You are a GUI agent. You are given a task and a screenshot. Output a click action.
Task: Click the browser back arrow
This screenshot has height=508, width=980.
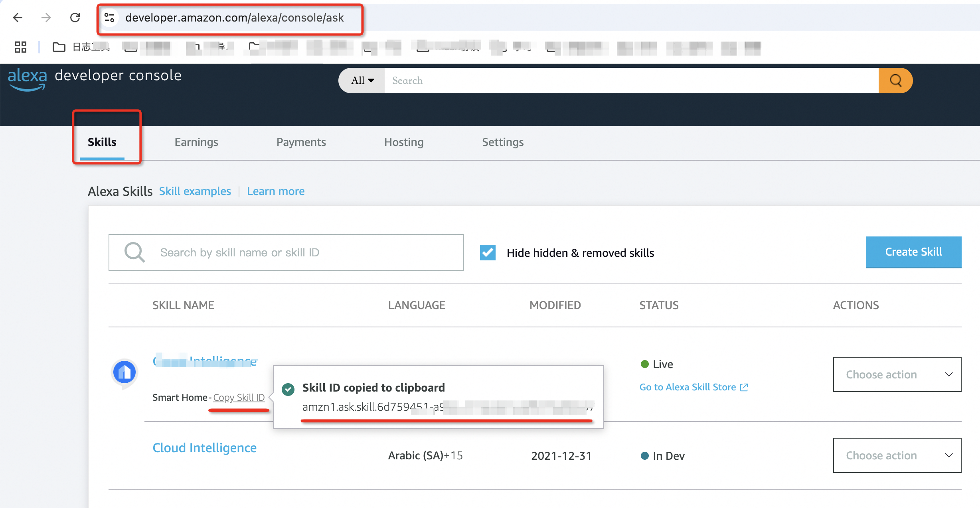pos(18,18)
